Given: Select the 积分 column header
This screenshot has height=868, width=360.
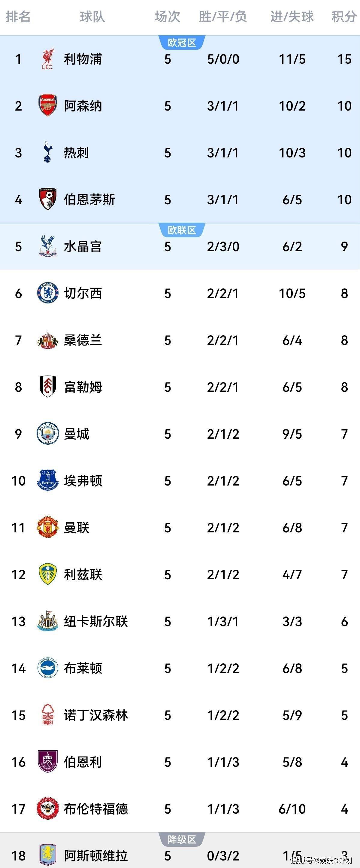Looking at the screenshot, I should [344, 17].
